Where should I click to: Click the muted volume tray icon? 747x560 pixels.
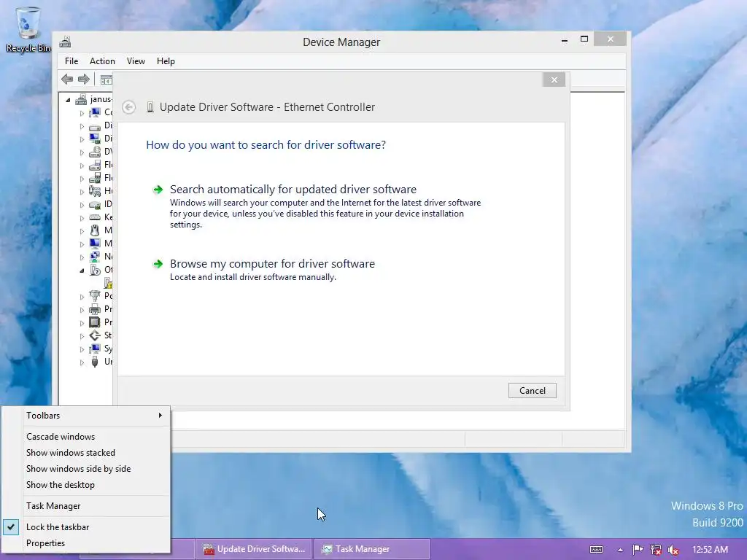[x=673, y=550]
